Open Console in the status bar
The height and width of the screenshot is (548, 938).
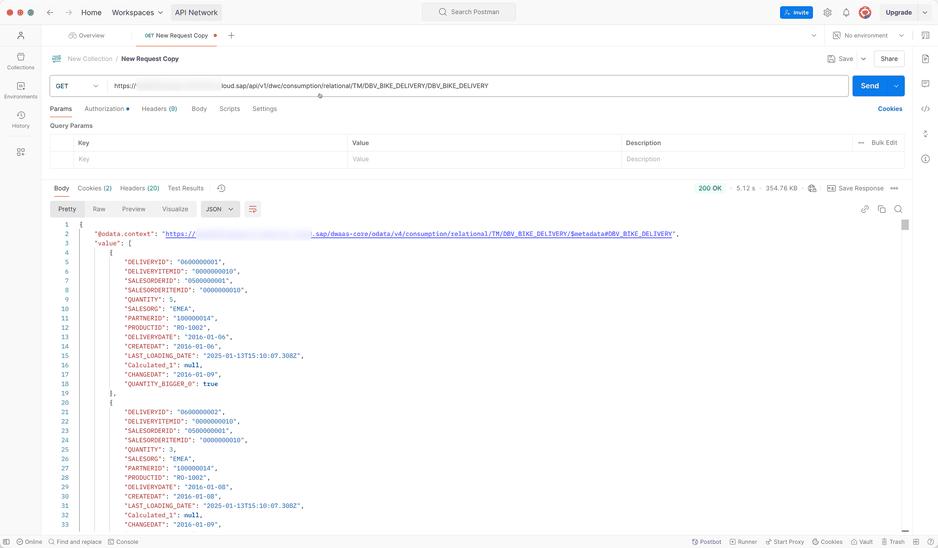pos(123,542)
